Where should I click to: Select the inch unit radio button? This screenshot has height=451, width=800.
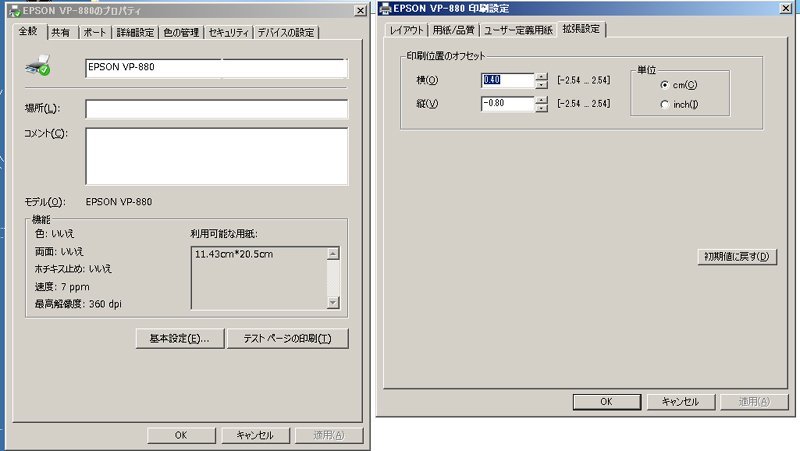tap(665, 105)
